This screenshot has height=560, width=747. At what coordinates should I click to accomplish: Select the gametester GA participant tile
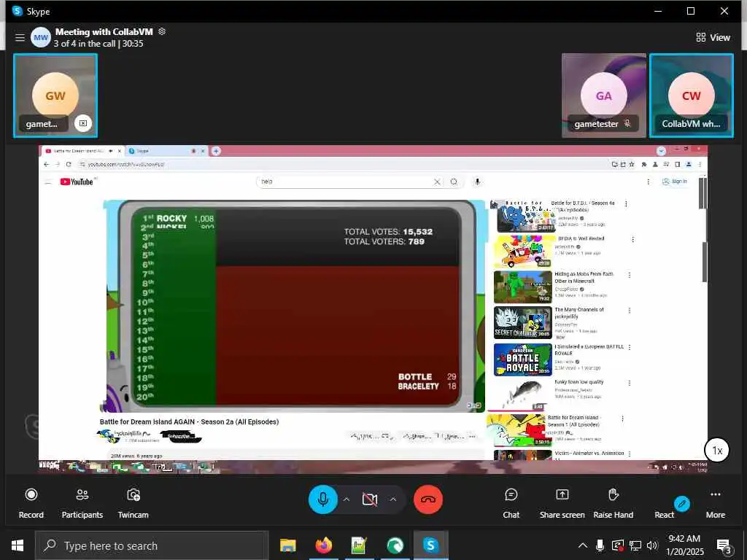603,96
